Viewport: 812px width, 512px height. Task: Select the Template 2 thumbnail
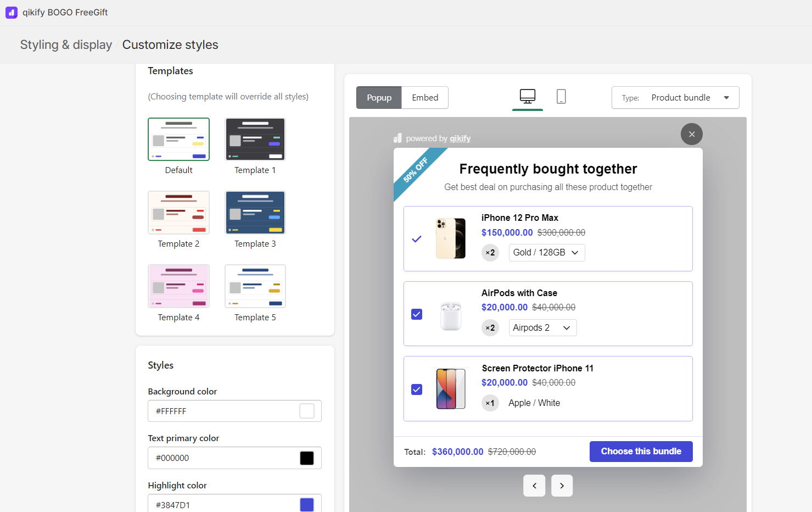[178, 213]
